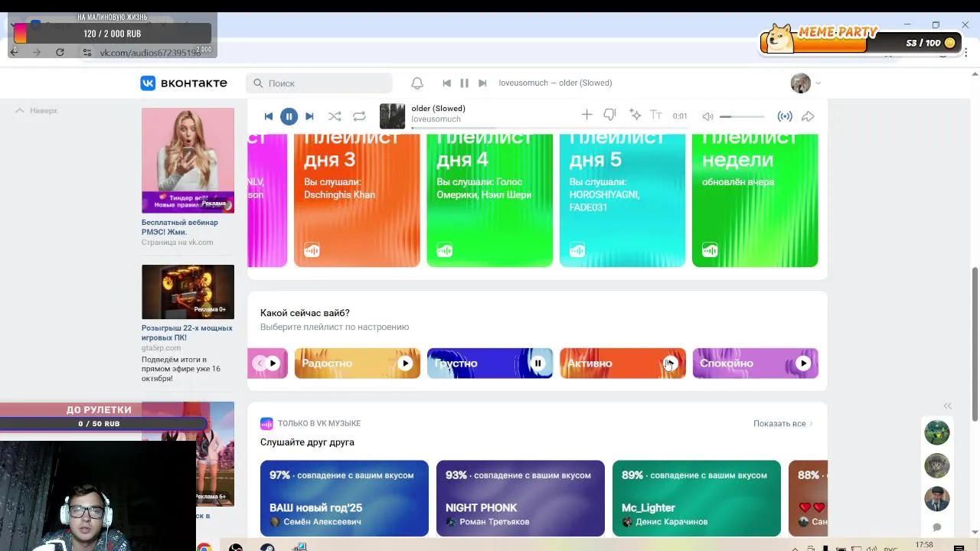The height and width of the screenshot is (551, 980).
Task: Play previous track in player bar
Action: [268, 116]
